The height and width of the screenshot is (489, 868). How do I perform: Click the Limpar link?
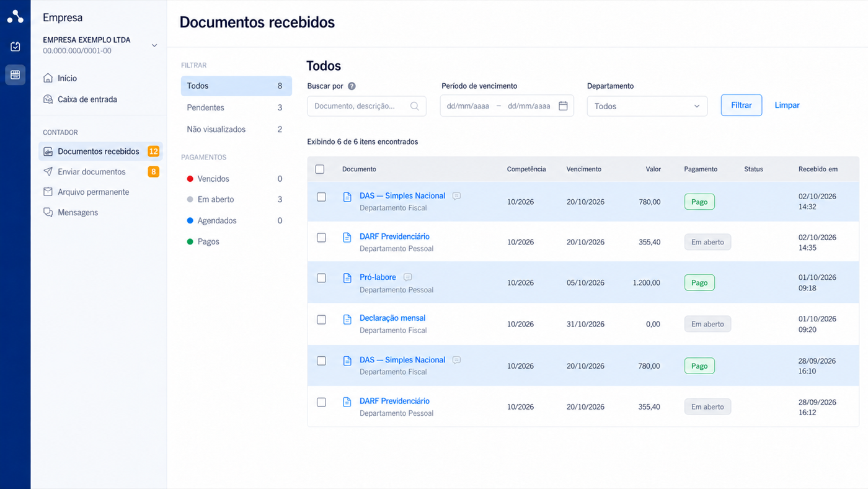(787, 105)
